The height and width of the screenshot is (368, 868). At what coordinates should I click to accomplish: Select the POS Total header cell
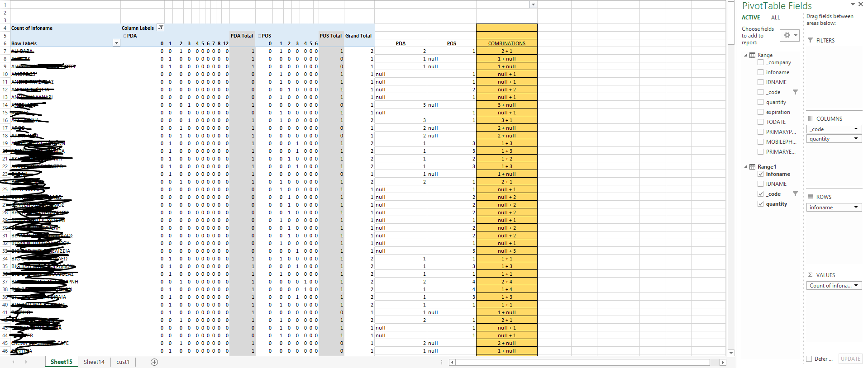pyautogui.click(x=331, y=36)
